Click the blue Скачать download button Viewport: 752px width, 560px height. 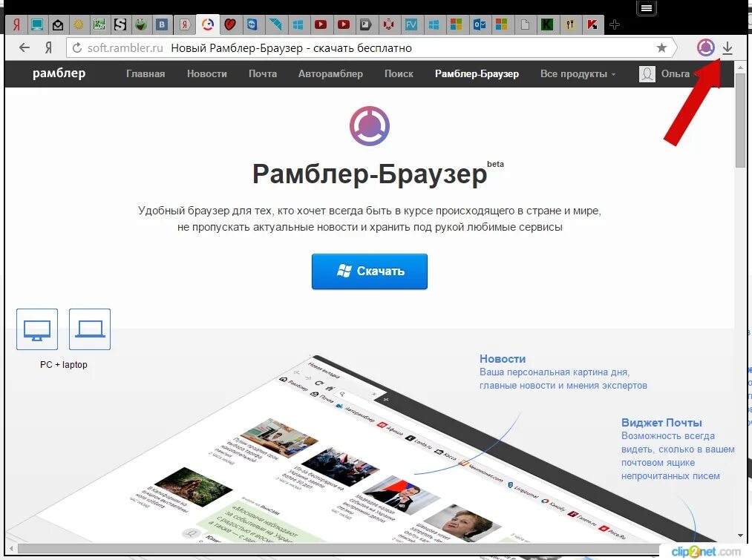(369, 271)
